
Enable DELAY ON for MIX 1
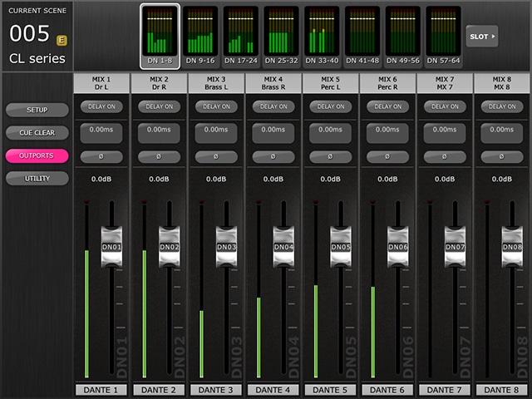coord(101,106)
